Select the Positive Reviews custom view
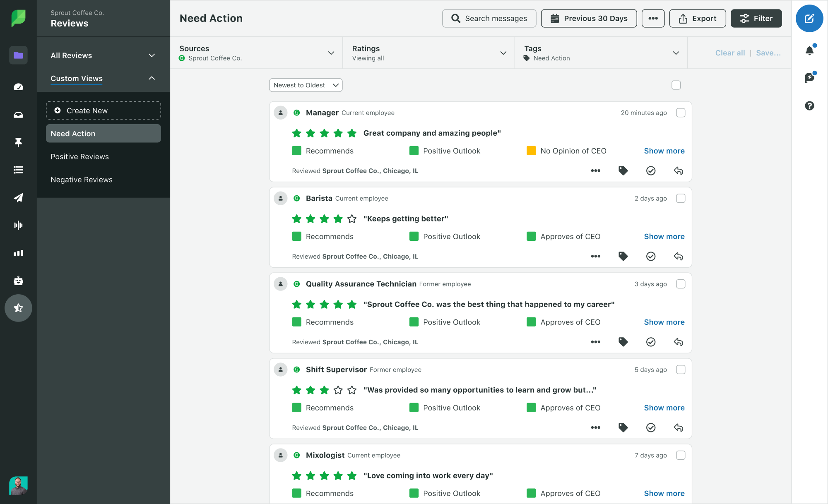This screenshot has height=504, width=828. (79, 156)
